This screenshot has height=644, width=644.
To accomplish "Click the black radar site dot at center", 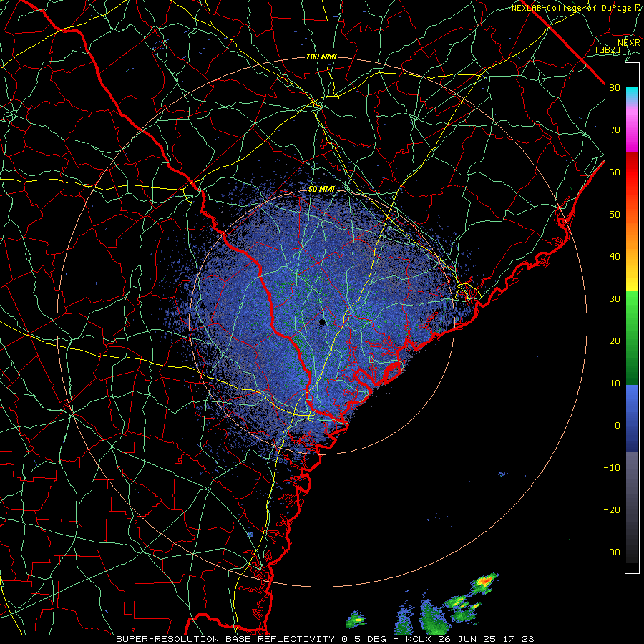I will tap(323, 322).
